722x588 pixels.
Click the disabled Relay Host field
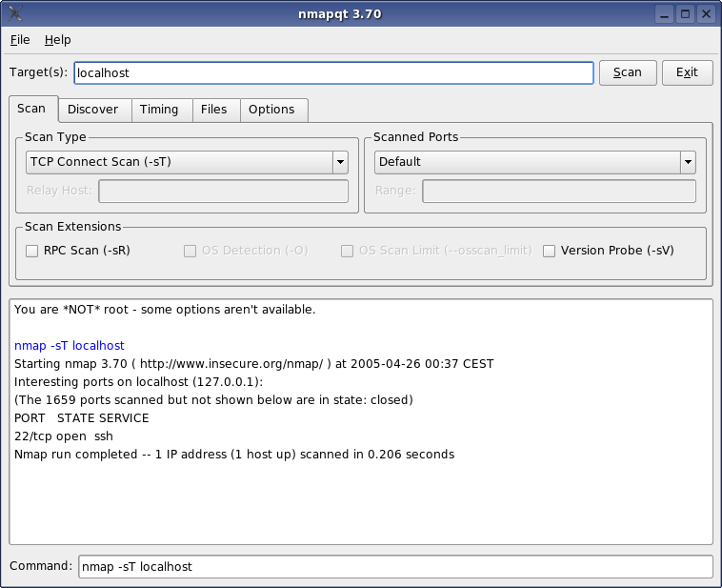pos(223,192)
